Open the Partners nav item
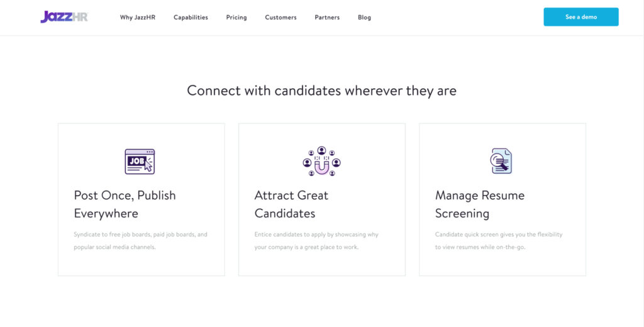The height and width of the screenshot is (327, 644). tap(327, 17)
